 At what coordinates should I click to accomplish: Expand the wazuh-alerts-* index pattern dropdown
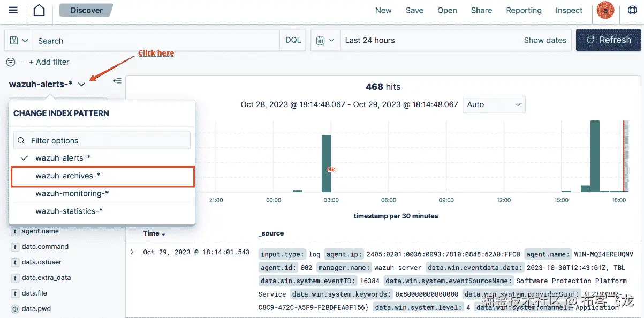tap(47, 84)
